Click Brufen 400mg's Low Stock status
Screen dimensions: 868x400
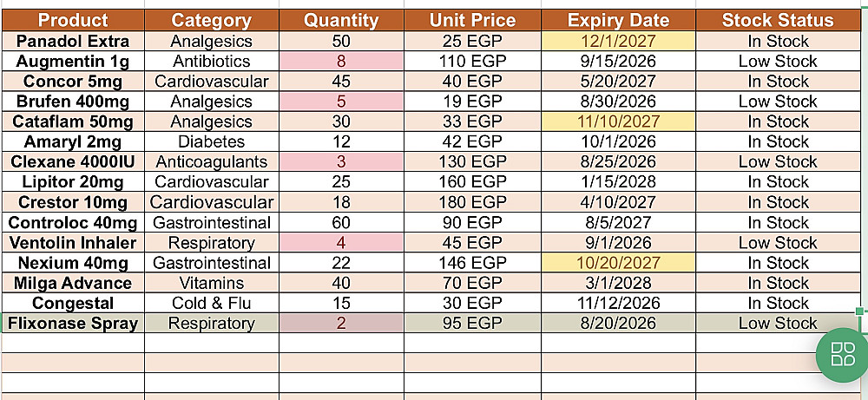pyautogui.click(x=778, y=102)
